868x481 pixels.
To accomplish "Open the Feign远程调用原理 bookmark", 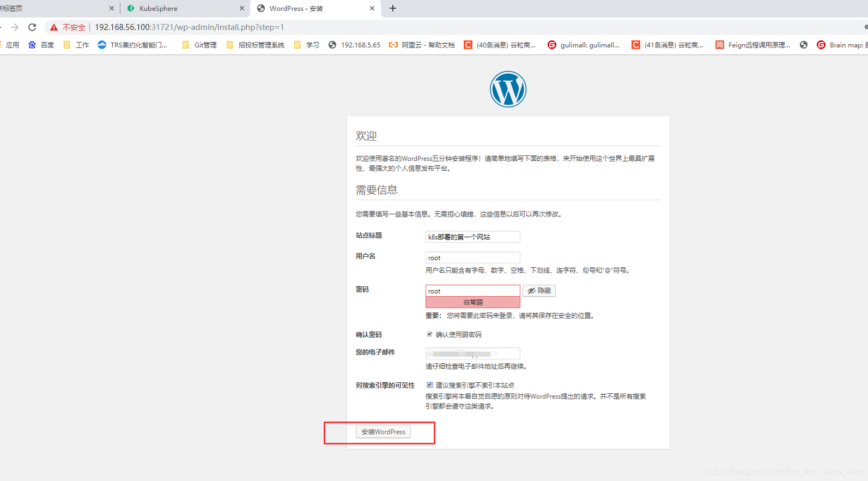I will coord(753,45).
